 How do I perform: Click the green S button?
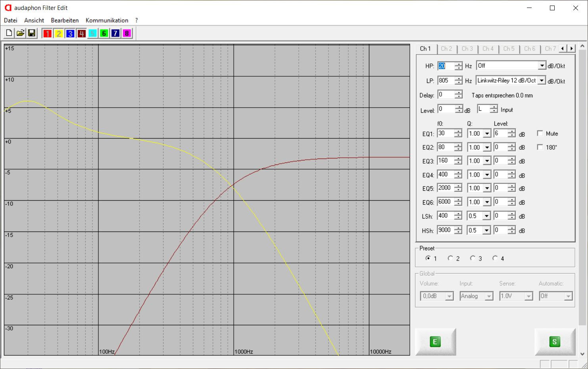(x=555, y=342)
